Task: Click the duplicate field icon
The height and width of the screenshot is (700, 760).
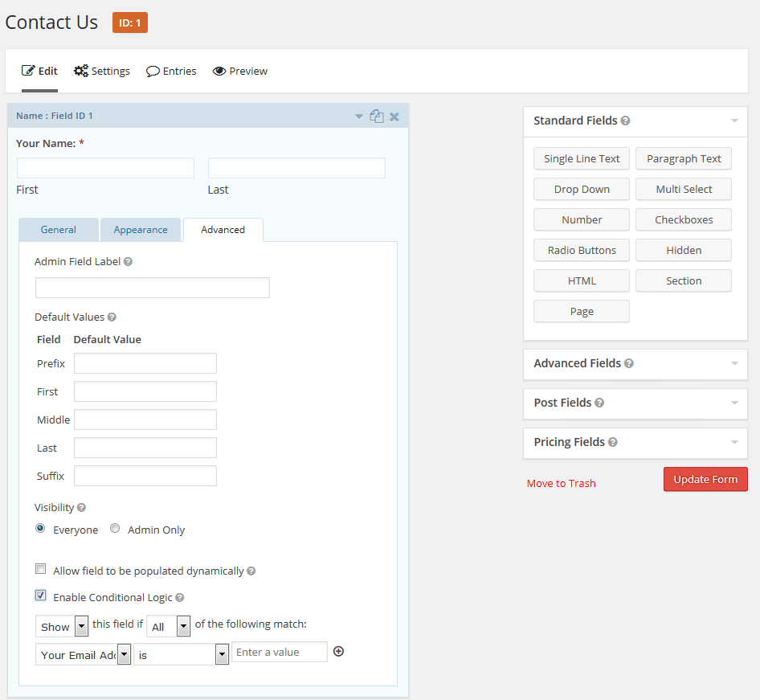Action: pyautogui.click(x=376, y=117)
